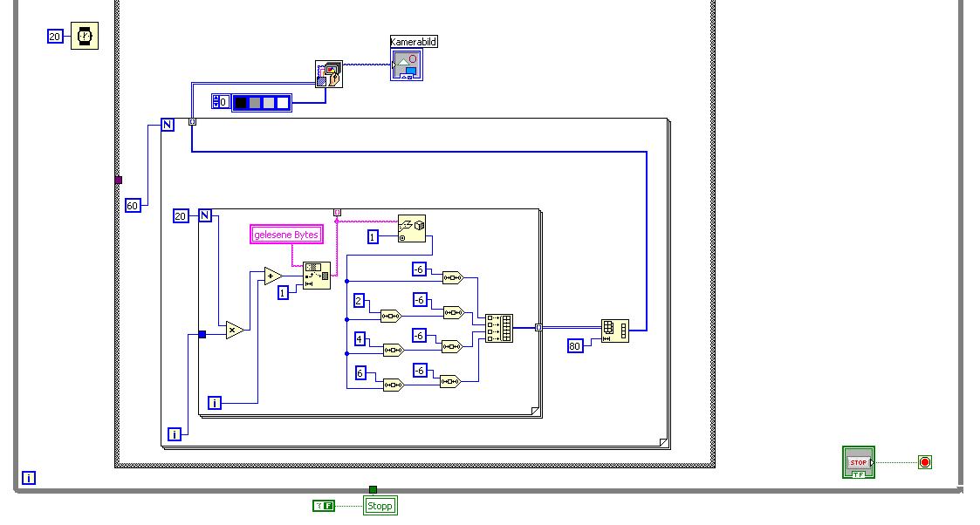Select the gelesene Bytes local variable

click(x=287, y=235)
